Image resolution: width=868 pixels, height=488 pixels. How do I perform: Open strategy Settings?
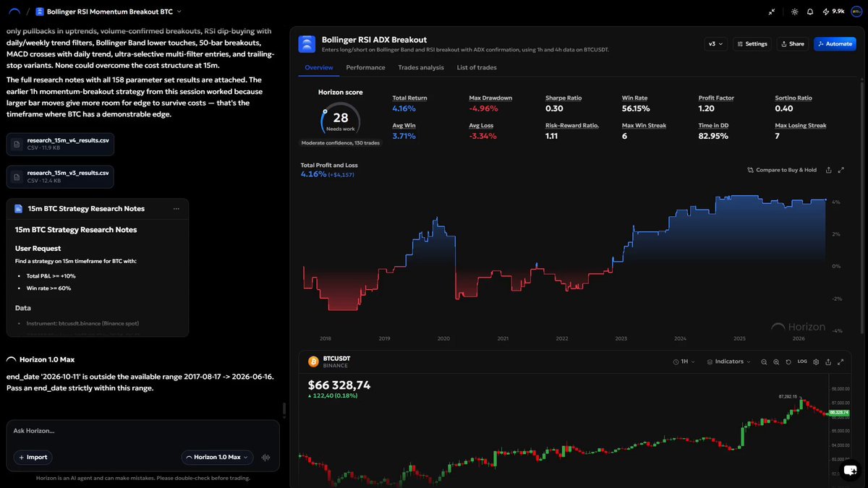pos(752,43)
